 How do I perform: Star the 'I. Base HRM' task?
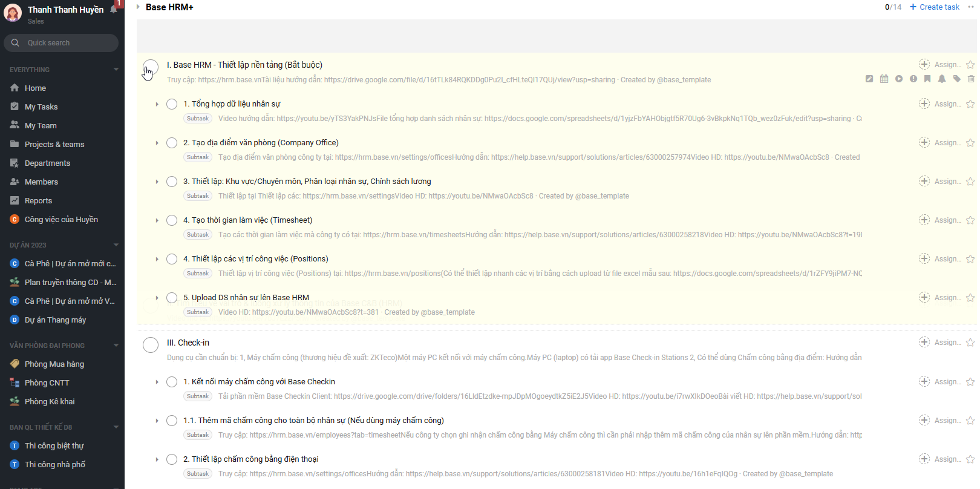[x=970, y=65]
